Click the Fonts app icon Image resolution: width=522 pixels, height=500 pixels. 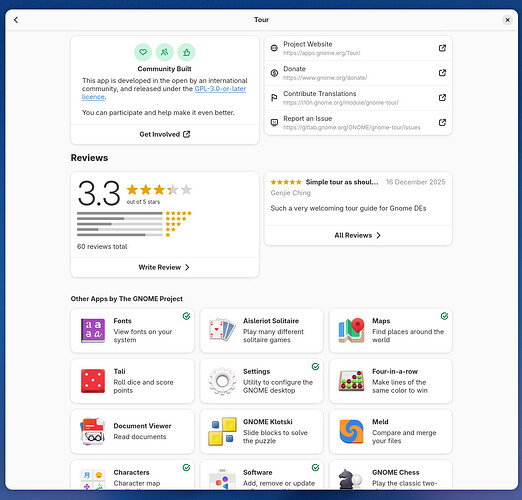click(93, 331)
